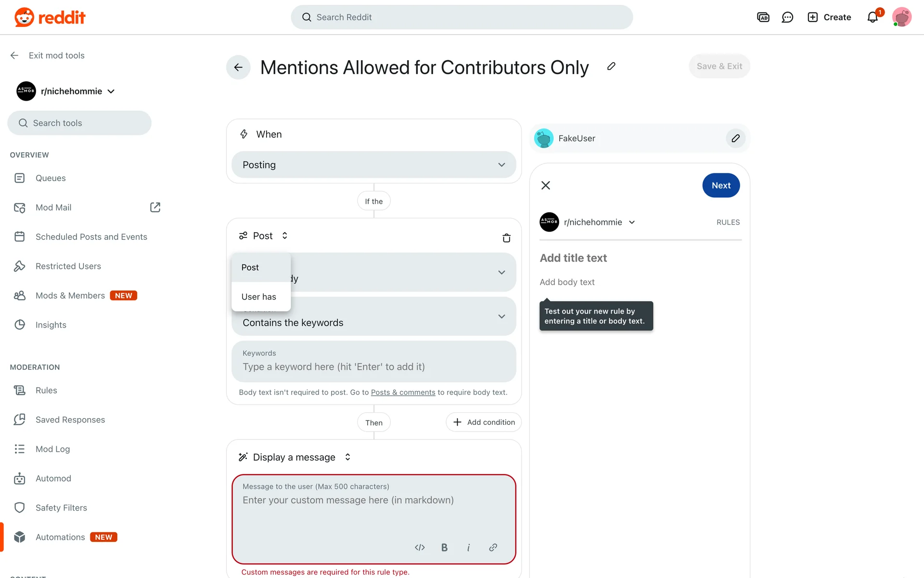Screen dimensions: 924x578
Task: Follow the Posts & comments link
Action: [x=403, y=393]
